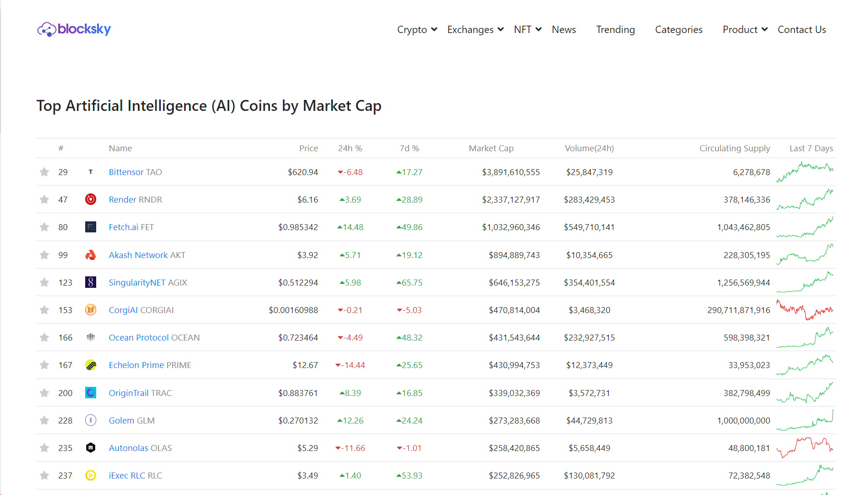Click the Ocean Protocol coin icon
Screen dimensions: 868x495
pyautogui.click(x=91, y=337)
